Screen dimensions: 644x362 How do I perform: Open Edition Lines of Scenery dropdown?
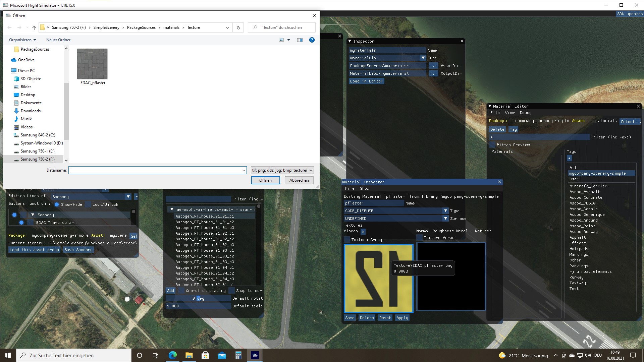(128, 197)
